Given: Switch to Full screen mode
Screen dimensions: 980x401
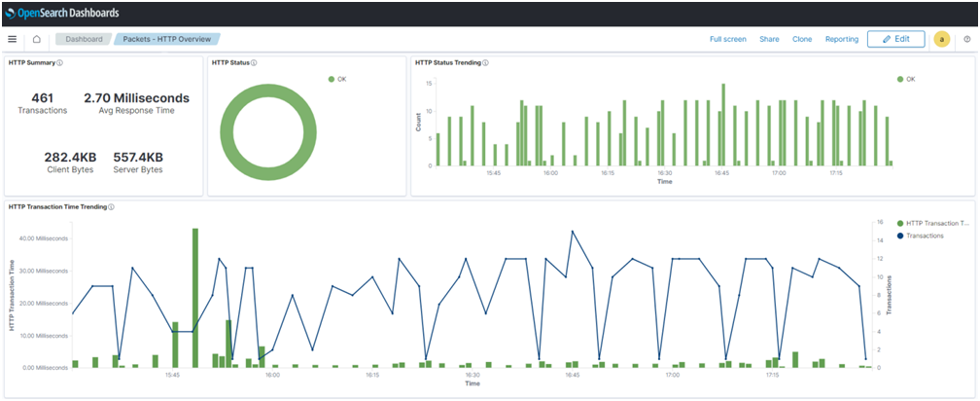Looking at the screenshot, I should click(727, 40).
